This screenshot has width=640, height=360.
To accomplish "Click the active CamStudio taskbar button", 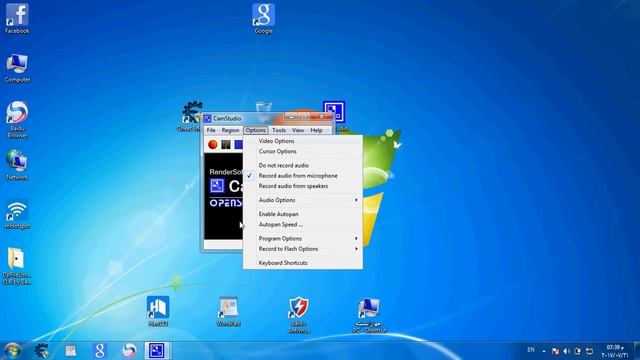I will (x=157, y=351).
